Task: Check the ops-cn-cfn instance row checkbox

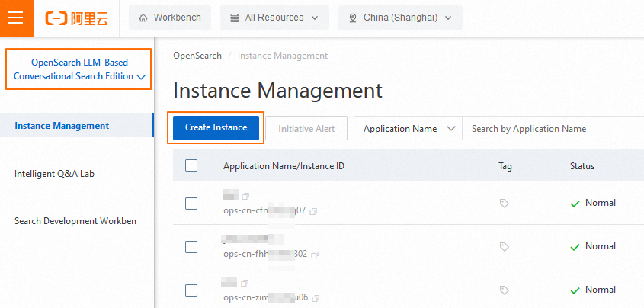Action: (191, 204)
